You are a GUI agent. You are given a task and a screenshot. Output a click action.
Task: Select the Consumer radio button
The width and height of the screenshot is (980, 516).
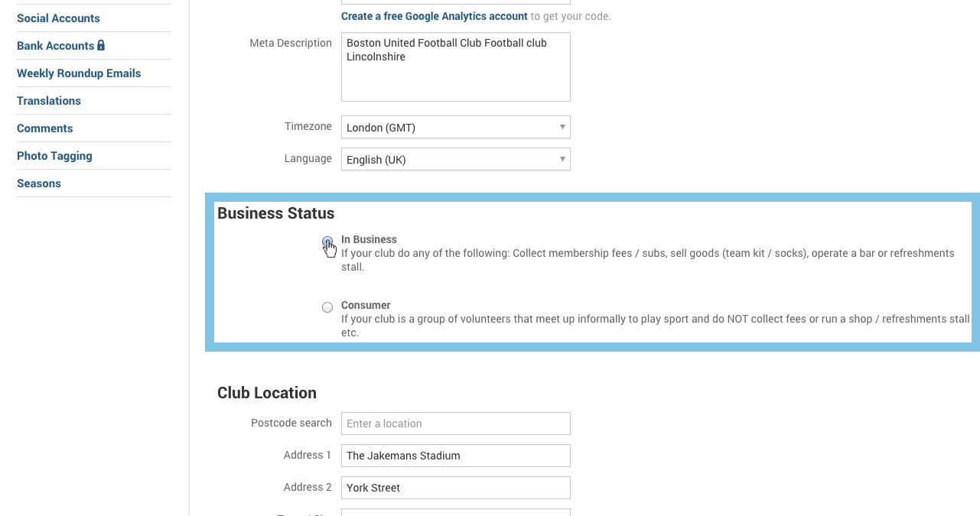(327, 307)
